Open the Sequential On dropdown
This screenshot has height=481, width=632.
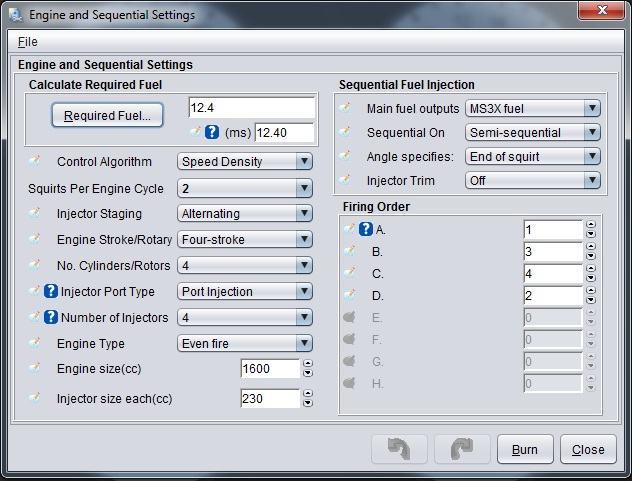point(533,132)
